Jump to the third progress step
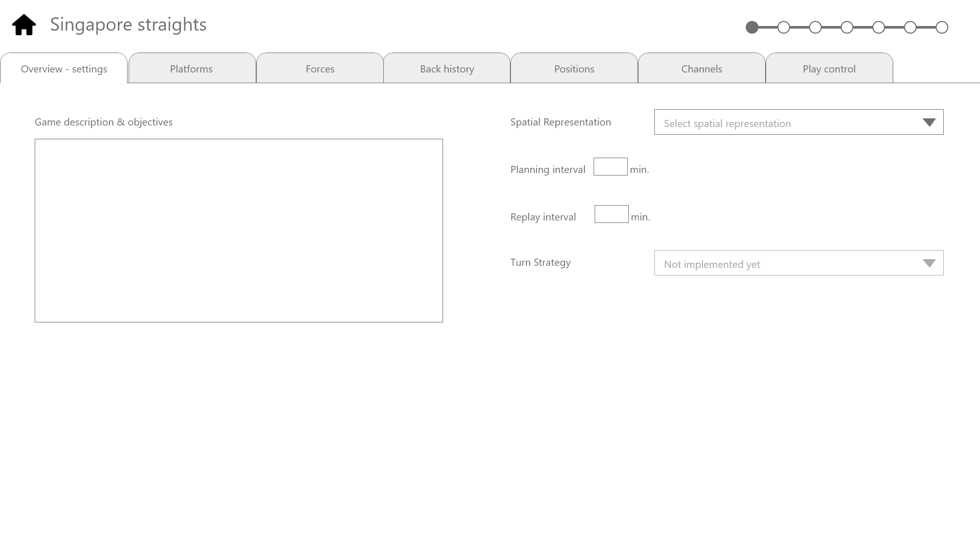Screen dimensions: 980x551 click(x=815, y=27)
